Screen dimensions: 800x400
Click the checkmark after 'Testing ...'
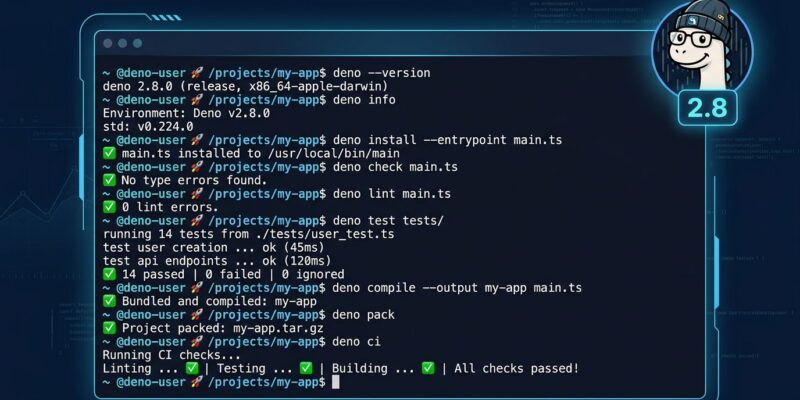pos(306,368)
